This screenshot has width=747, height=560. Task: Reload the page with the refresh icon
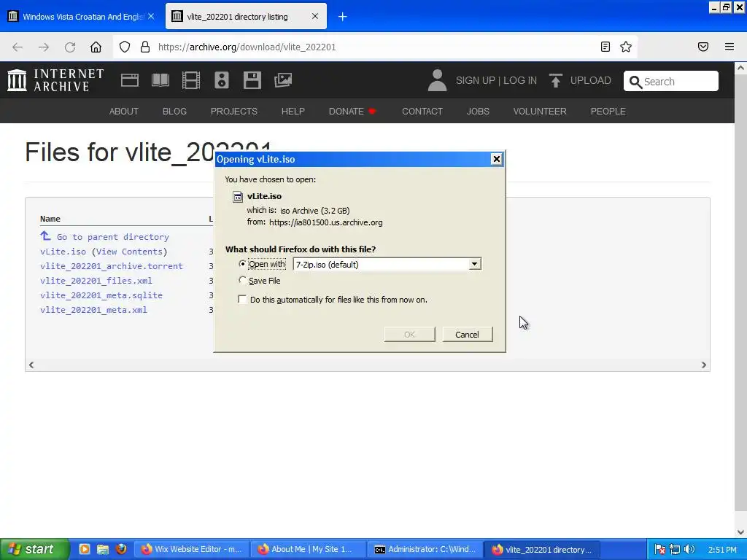click(x=70, y=47)
